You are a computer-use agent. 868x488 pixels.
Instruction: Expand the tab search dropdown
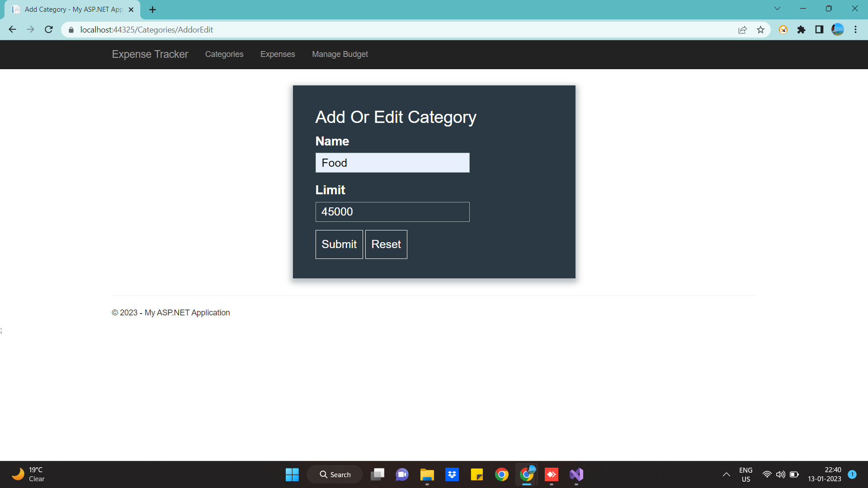click(x=777, y=8)
